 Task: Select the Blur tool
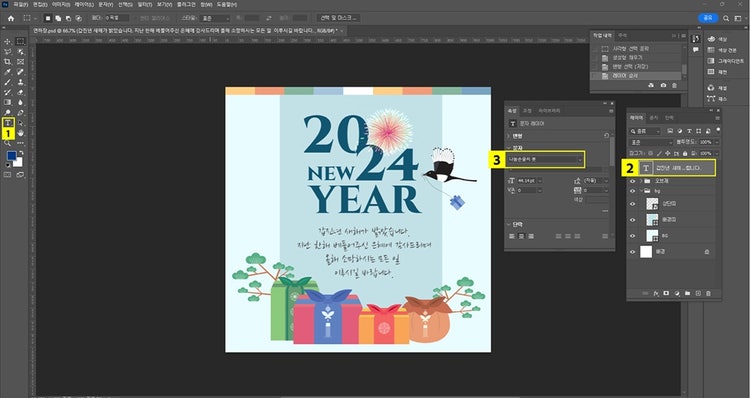point(21,102)
